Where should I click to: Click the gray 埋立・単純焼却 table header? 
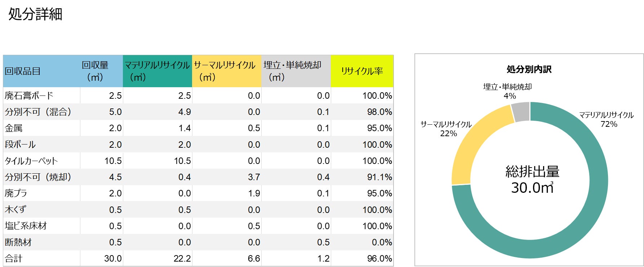pos(292,71)
